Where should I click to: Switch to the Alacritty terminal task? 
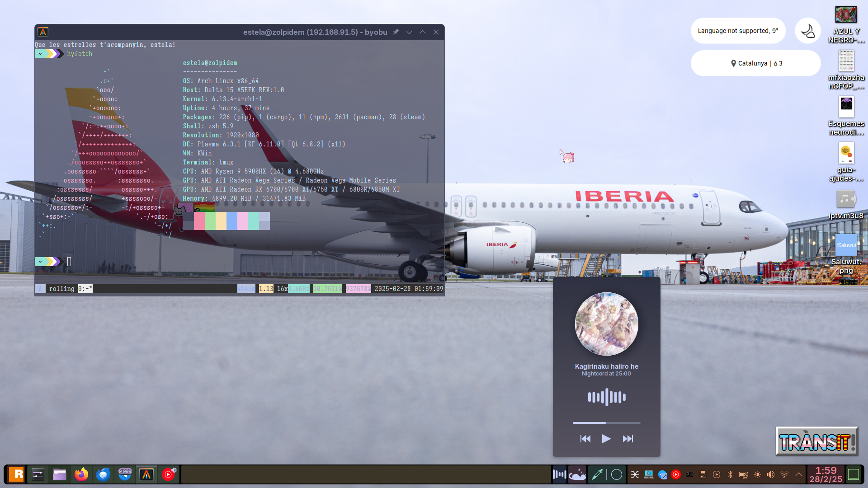point(146,474)
